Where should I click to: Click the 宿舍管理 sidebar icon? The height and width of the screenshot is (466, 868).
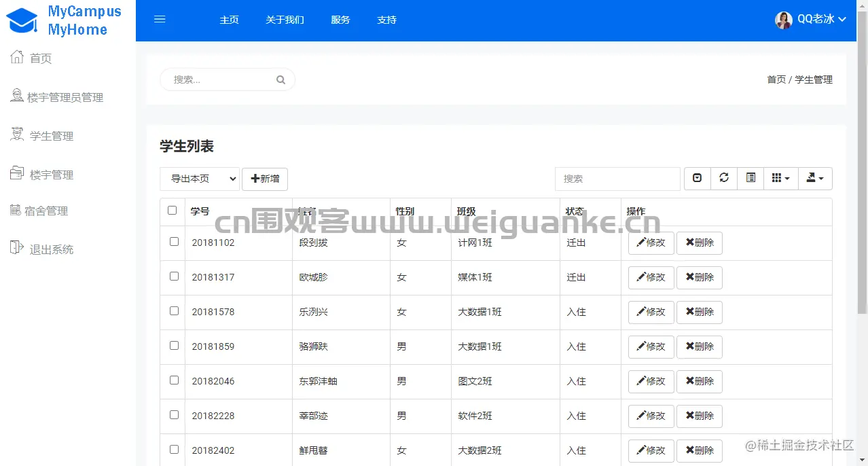click(15, 210)
